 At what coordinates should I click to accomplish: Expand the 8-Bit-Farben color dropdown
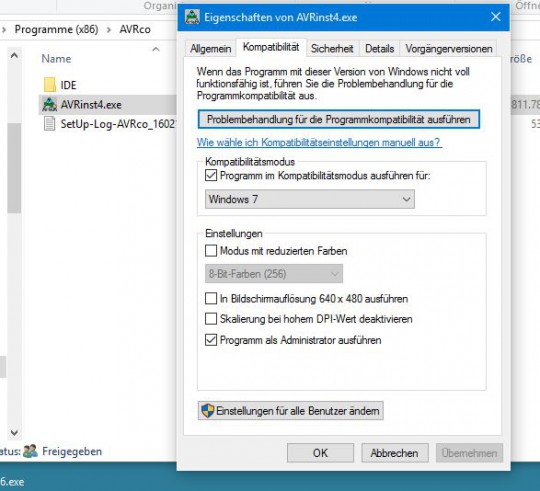[274, 274]
